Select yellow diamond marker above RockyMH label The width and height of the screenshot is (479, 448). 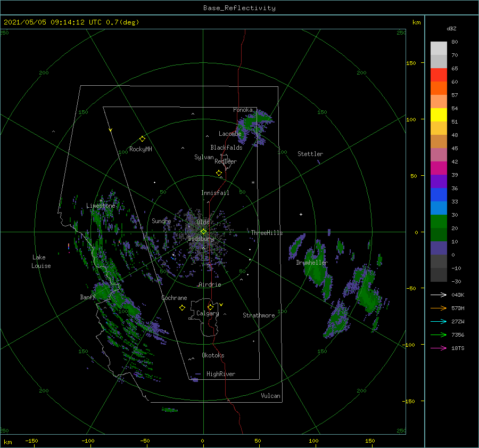pyautogui.click(x=142, y=139)
